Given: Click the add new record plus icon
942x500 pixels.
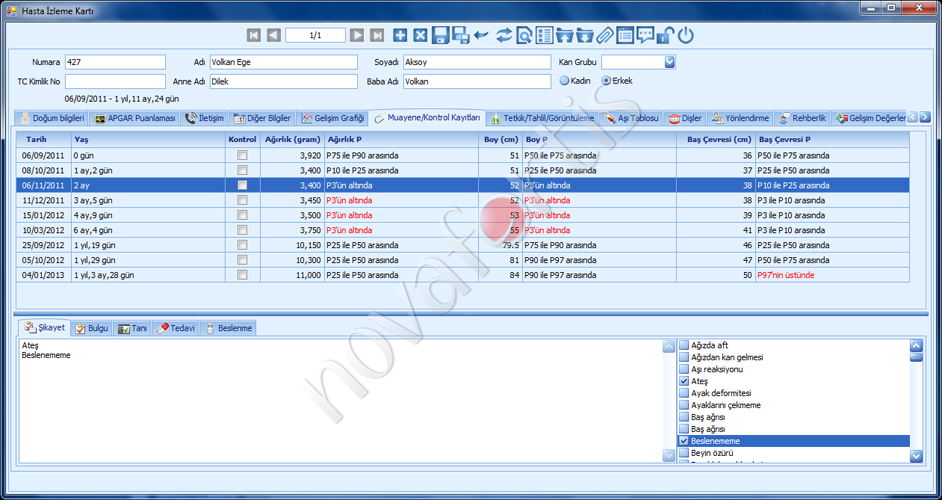Looking at the screenshot, I should click(x=400, y=35).
